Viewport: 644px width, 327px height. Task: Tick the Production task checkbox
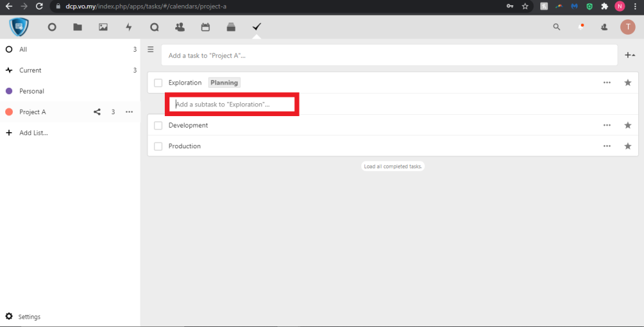(158, 146)
